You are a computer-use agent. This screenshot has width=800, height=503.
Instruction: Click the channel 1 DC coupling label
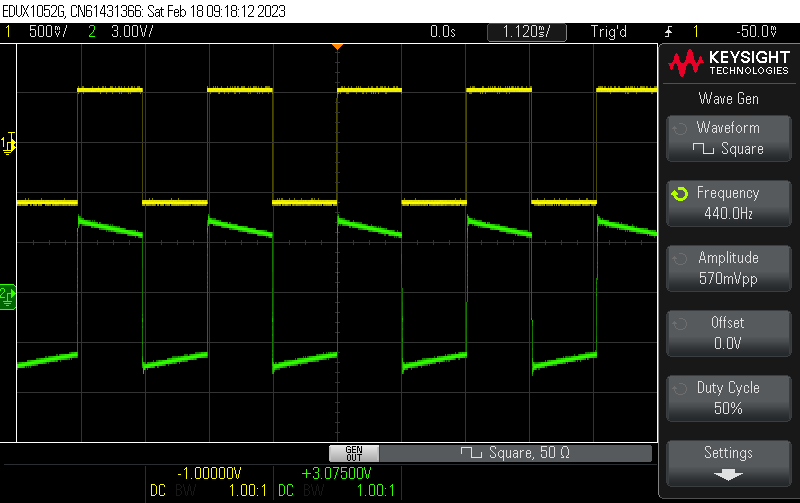[158, 491]
